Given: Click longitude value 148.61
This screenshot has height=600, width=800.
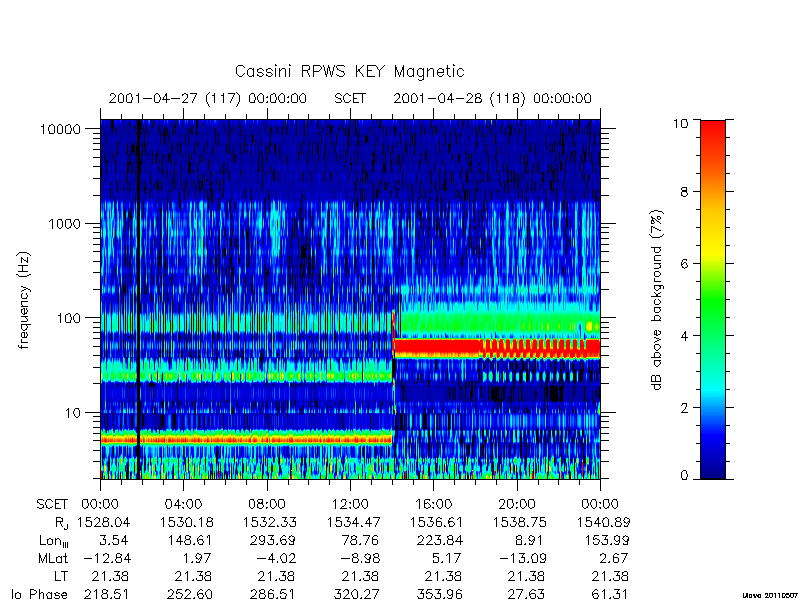Looking at the screenshot, I should click(190, 540).
